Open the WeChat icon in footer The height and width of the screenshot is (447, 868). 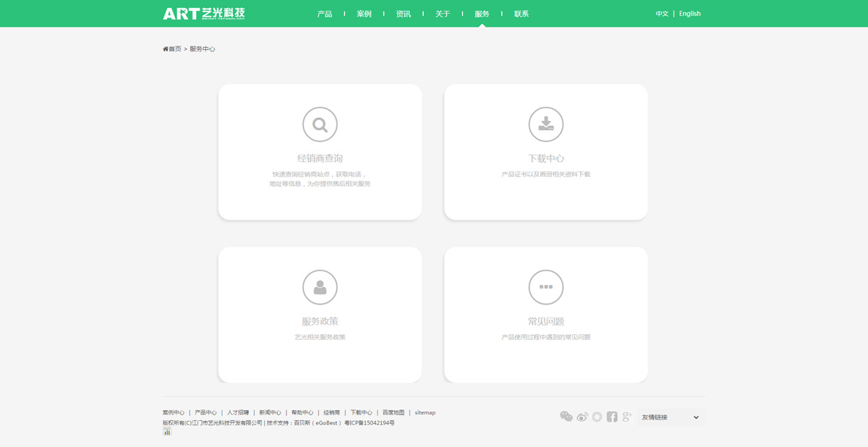[x=566, y=417]
